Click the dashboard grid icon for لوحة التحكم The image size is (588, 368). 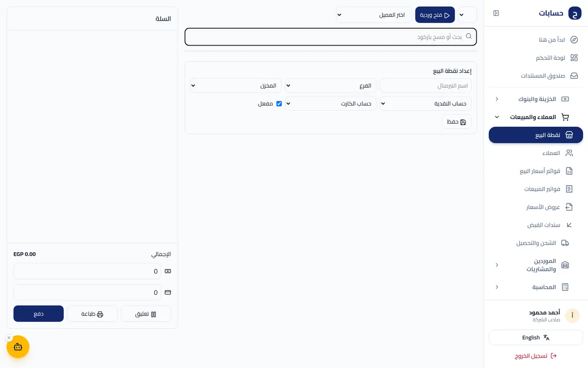pos(574,58)
